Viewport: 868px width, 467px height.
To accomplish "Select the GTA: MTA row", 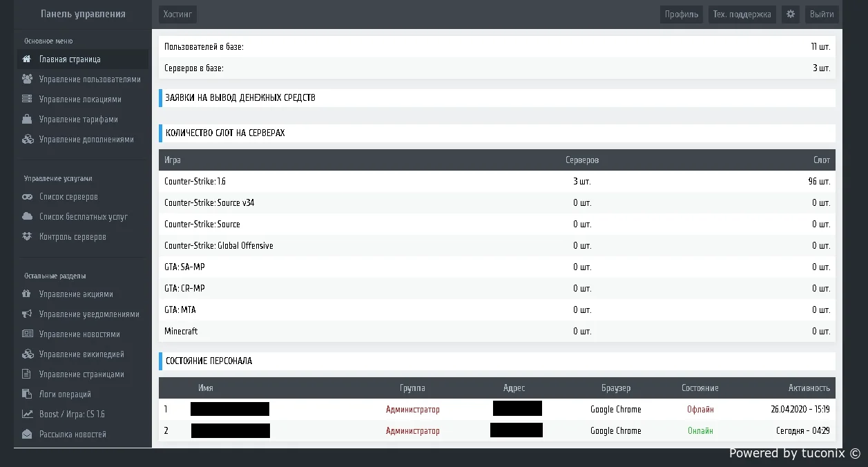I will click(x=496, y=310).
